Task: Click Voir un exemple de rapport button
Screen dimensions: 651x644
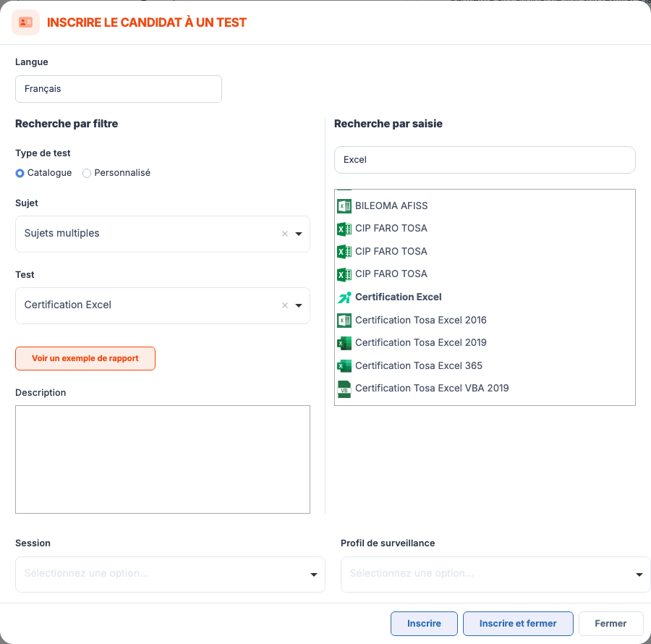Action: (85, 358)
